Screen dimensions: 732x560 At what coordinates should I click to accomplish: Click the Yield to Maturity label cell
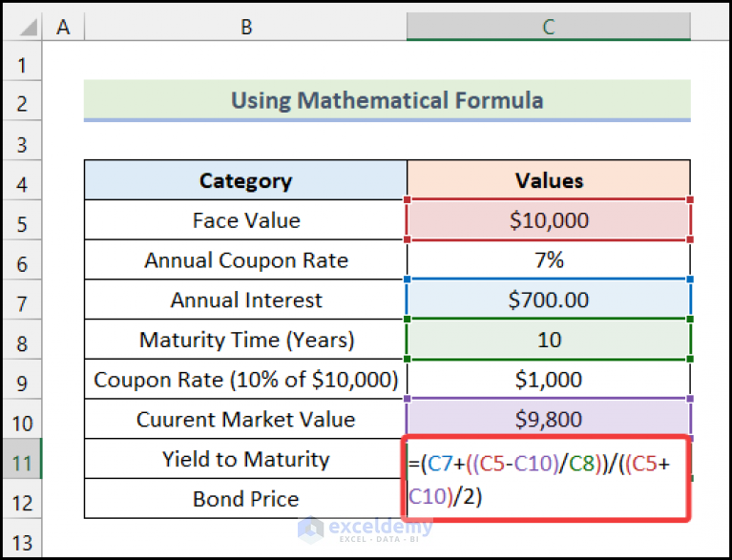pyautogui.click(x=245, y=459)
